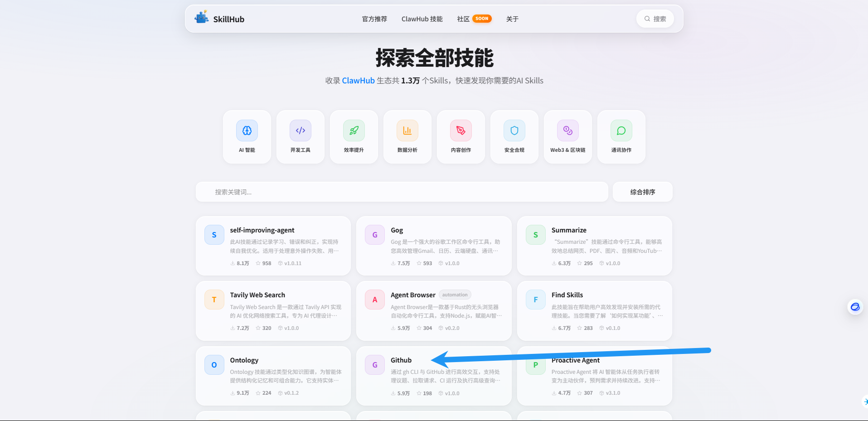The height and width of the screenshot is (421, 868).
Task: Click the automation tag on Agent Browser
Action: coord(455,295)
